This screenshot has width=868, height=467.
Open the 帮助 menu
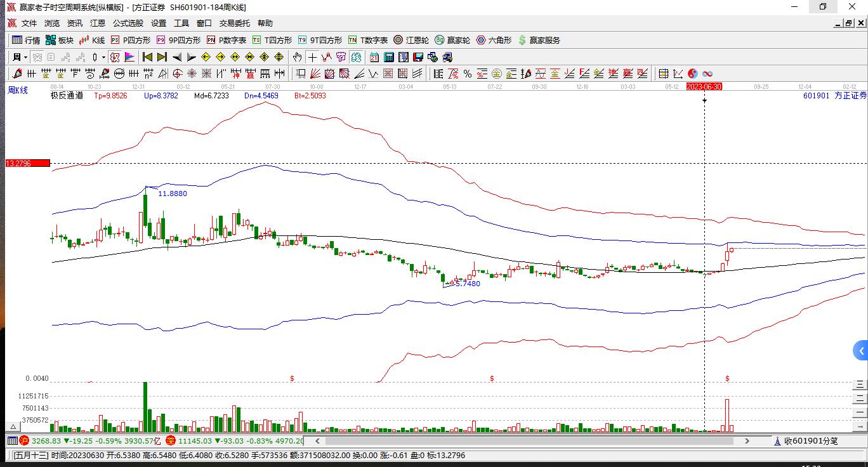click(x=265, y=23)
